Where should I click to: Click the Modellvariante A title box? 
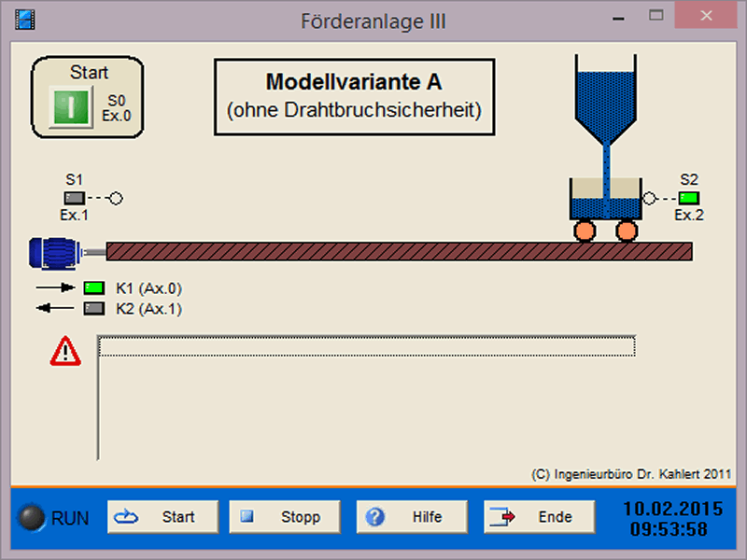click(x=354, y=97)
